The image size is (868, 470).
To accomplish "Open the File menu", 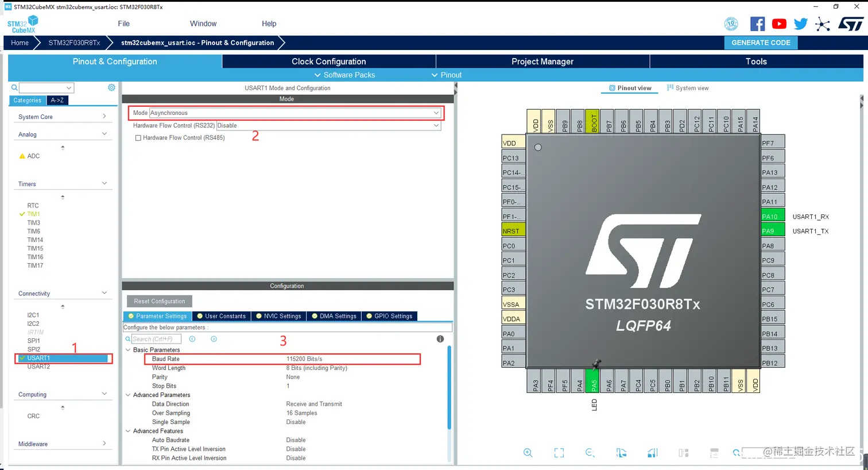I will (x=123, y=24).
